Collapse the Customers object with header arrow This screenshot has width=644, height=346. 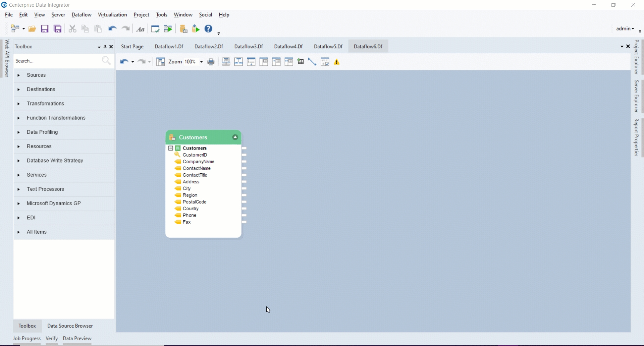tap(235, 137)
